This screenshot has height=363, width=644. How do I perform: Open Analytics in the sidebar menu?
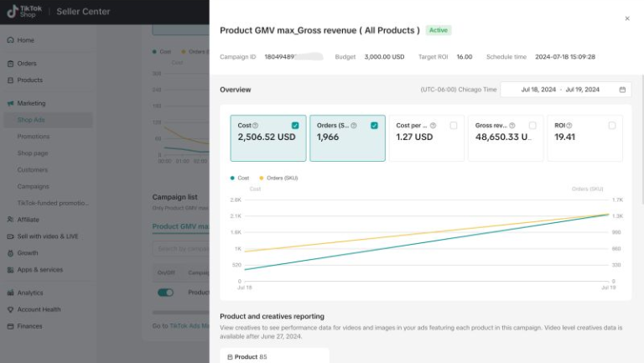(x=30, y=293)
